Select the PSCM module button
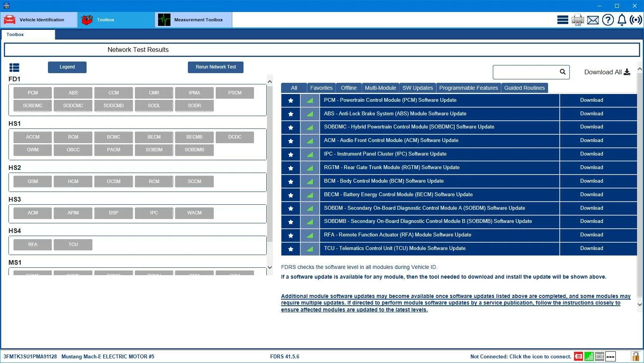The image size is (644, 363). click(235, 93)
